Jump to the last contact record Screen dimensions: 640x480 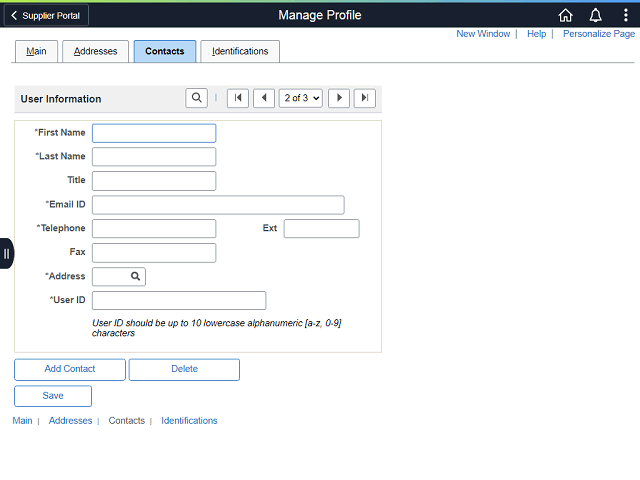tap(365, 98)
